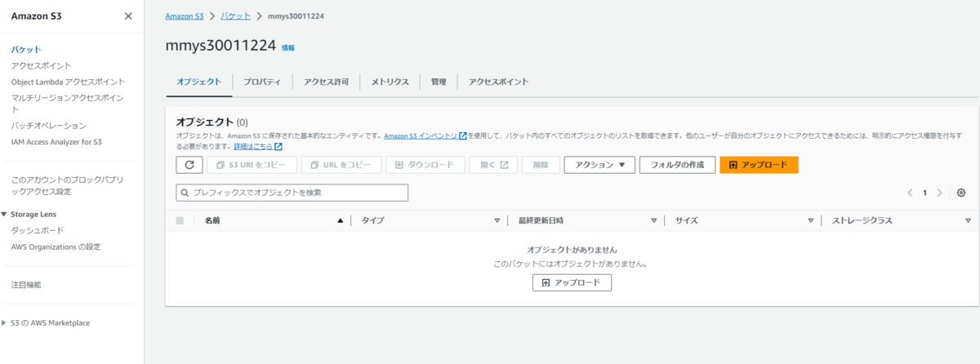Click 情報 link beside bucket name

click(x=288, y=48)
